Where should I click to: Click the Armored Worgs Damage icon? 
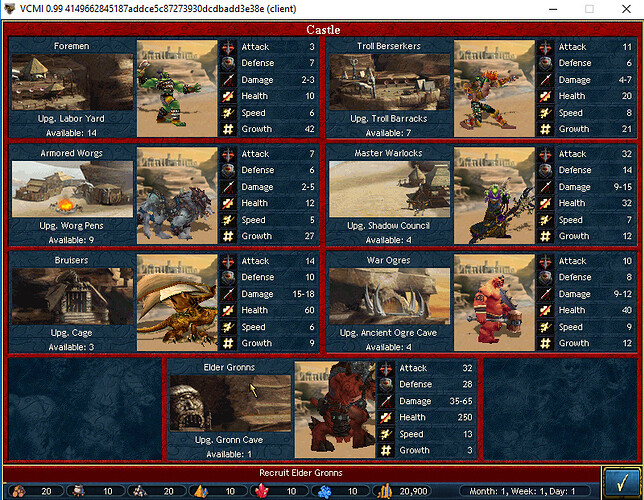(228, 187)
